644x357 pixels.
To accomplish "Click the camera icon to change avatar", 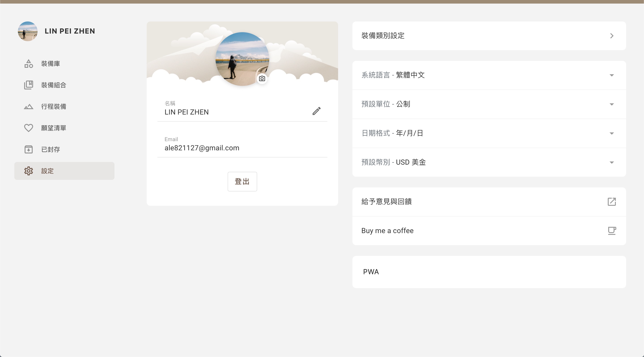I will click(262, 79).
